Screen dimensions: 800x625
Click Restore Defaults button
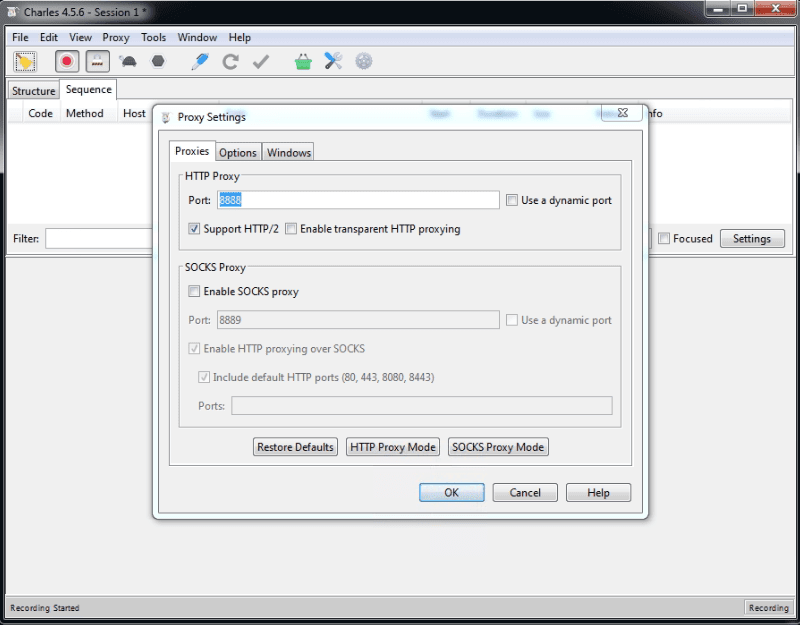click(295, 447)
